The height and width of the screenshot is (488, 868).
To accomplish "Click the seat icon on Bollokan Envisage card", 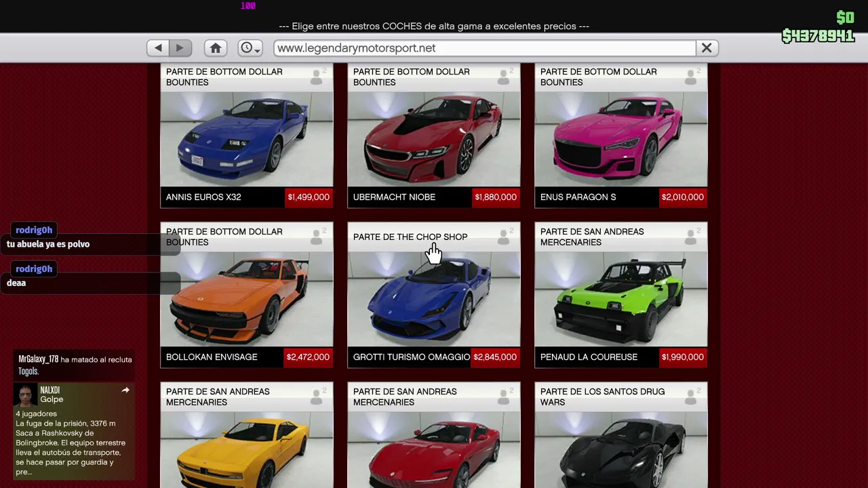I will tap(317, 237).
